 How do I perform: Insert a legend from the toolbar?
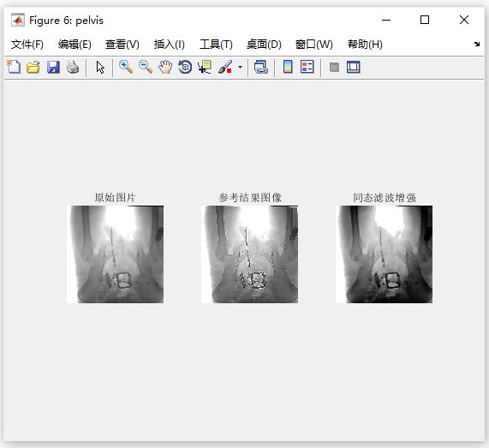307,67
